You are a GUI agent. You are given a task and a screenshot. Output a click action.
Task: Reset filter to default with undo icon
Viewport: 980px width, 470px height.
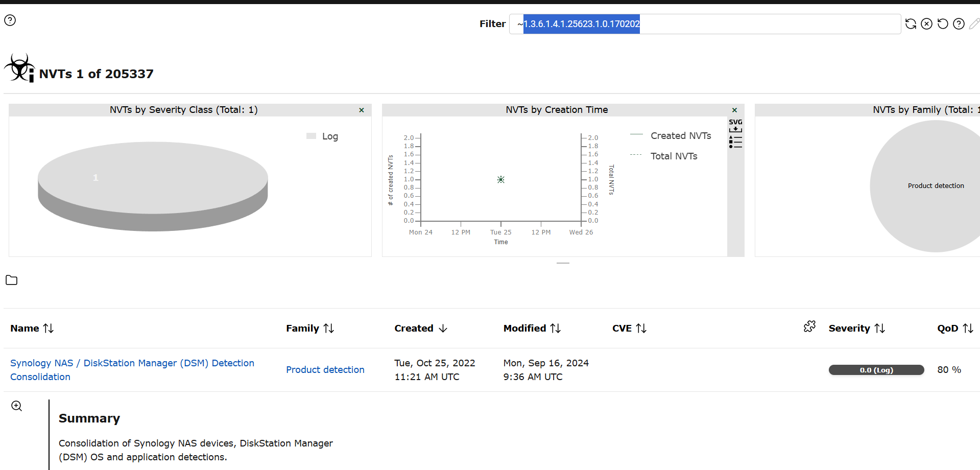(943, 24)
